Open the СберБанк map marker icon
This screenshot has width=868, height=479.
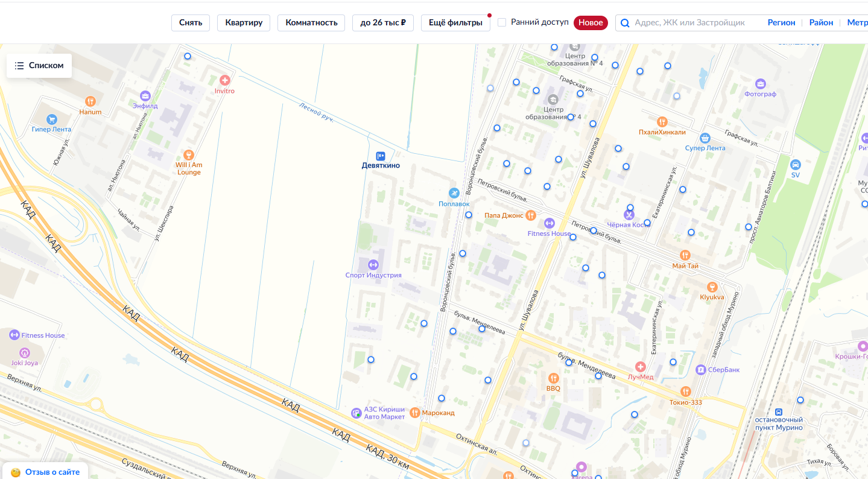click(700, 369)
